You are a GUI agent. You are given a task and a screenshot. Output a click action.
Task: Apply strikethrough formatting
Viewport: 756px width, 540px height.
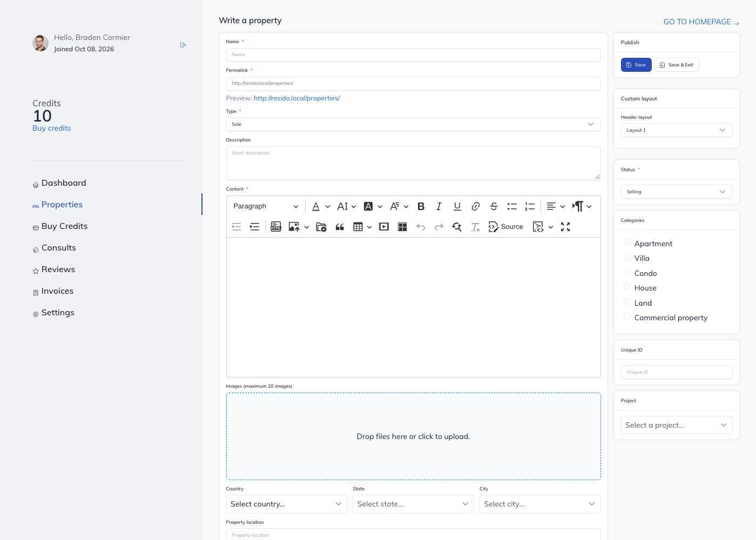494,206
